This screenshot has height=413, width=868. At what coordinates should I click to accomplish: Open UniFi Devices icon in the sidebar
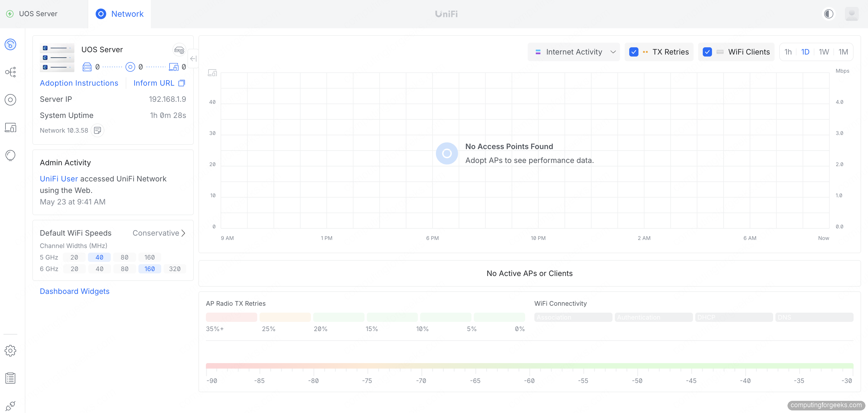tap(10, 100)
